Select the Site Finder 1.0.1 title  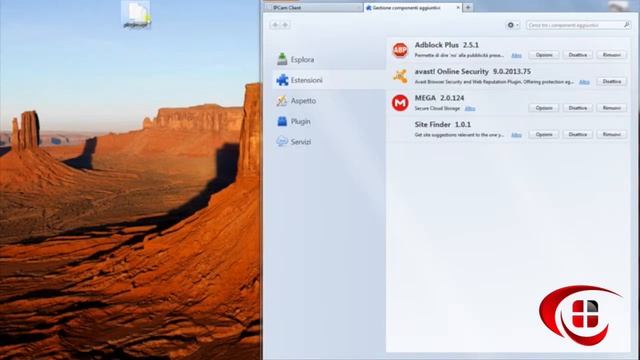442,124
